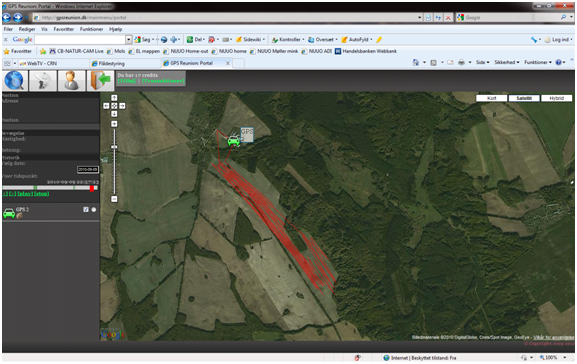Image resolution: width=577 pixels, height=364 pixels.
Task: Open the Log ind dropdown
Action: click(571, 39)
